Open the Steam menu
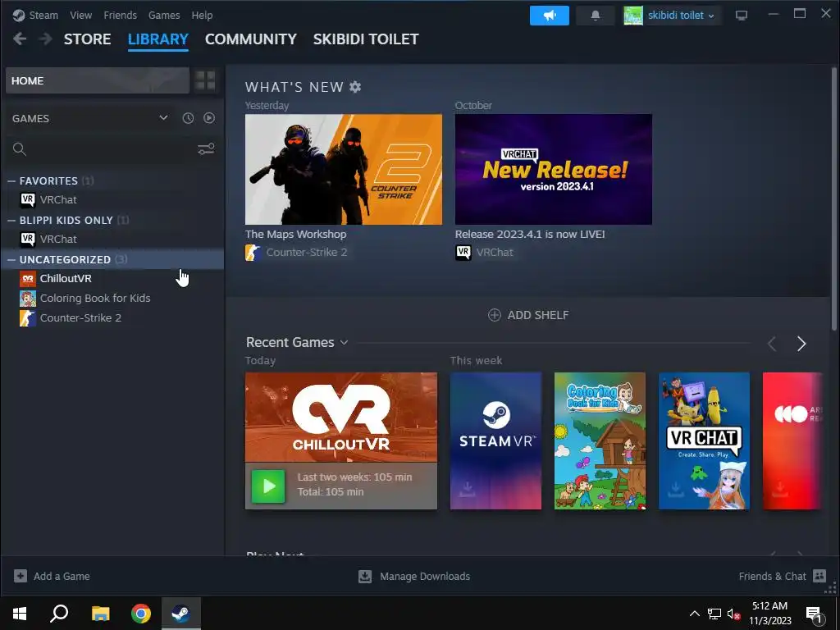Screen dimensions: 840x630 [43, 15]
